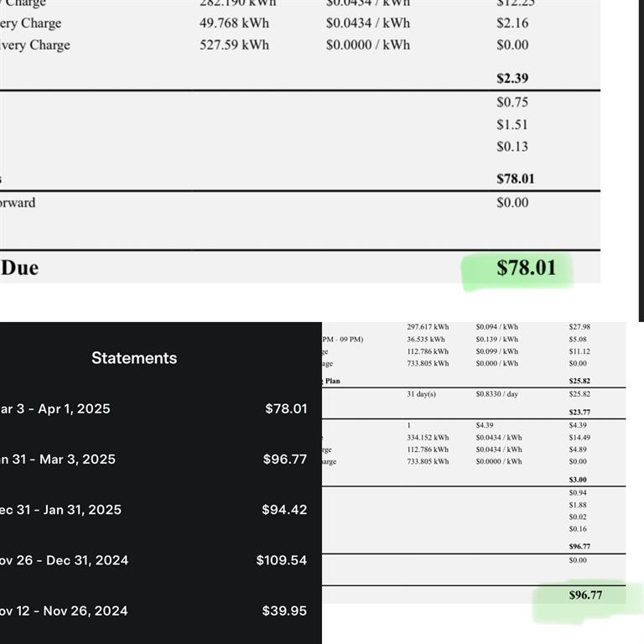Click the 527.59 kWh delivery charge usage

point(234,44)
